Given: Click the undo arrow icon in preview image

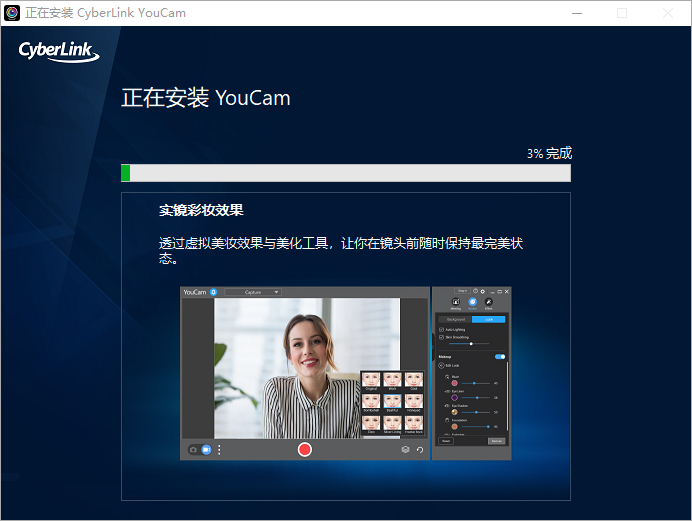Looking at the screenshot, I should (x=420, y=450).
